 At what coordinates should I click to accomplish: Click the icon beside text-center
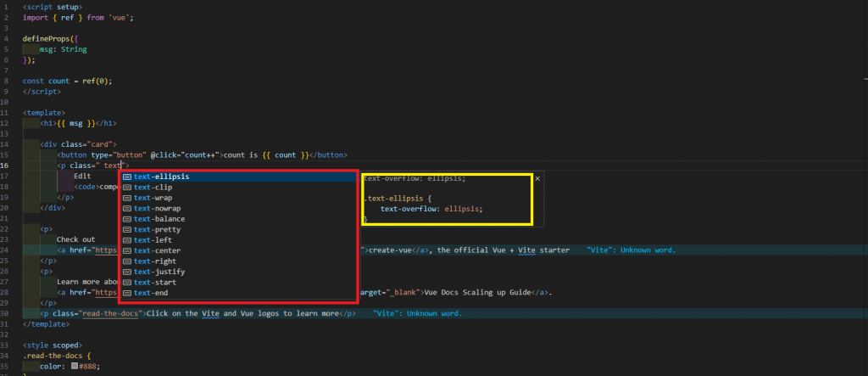click(x=127, y=250)
